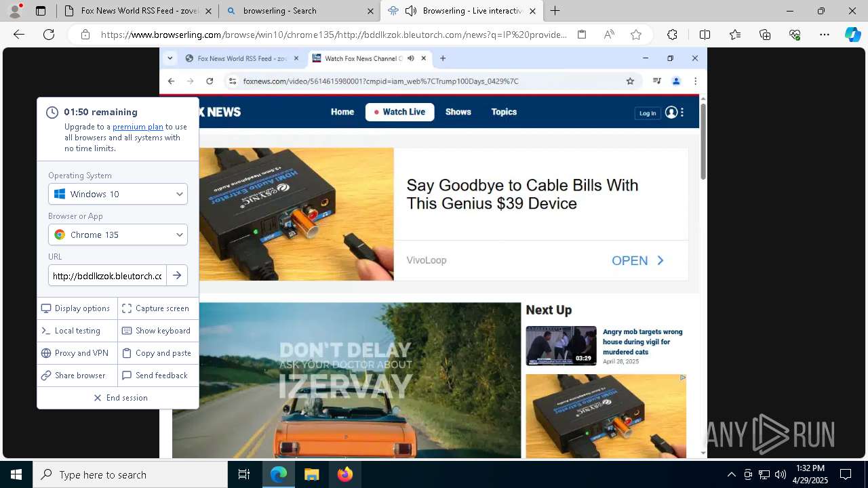Click OPEN on VivoLoop ad
The image size is (868, 488).
pyautogui.click(x=638, y=260)
